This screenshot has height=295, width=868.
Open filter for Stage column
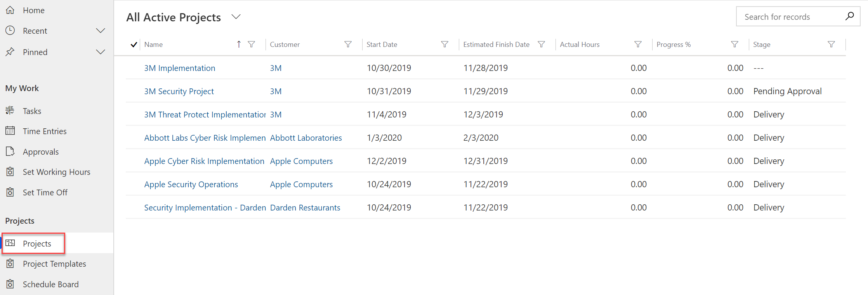pos(832,44)
